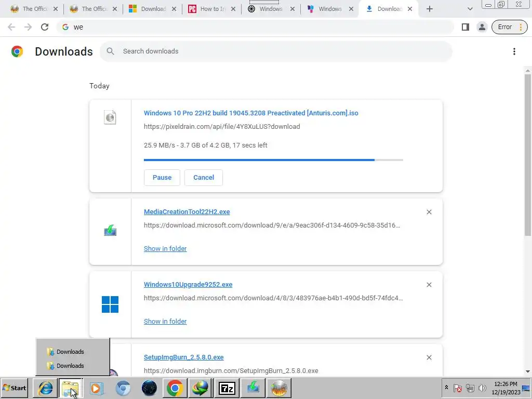The width and height of the screenshot is (532, 399).
Task: Close the 'How to In' tab
Action: [x=233, y=9]
